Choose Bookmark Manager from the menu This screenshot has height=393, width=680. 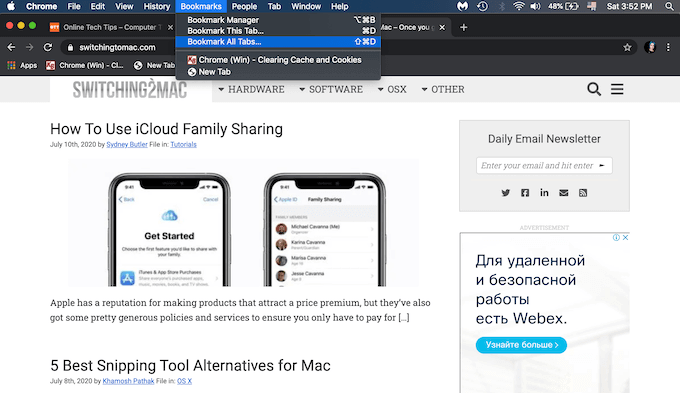278,20
